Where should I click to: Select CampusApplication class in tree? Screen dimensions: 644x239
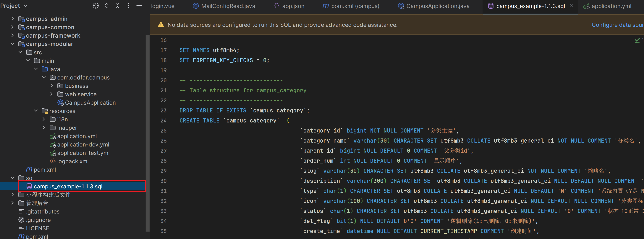coord(90,102)
